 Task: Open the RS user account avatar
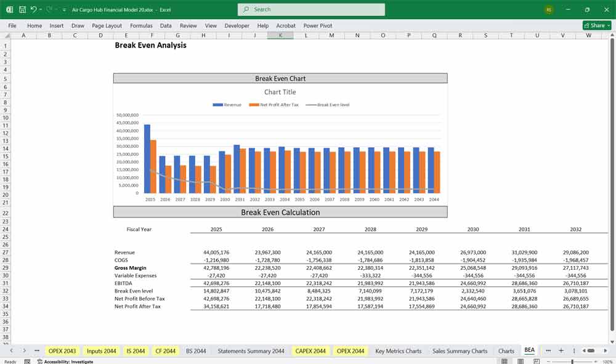(x=549, y=10)
